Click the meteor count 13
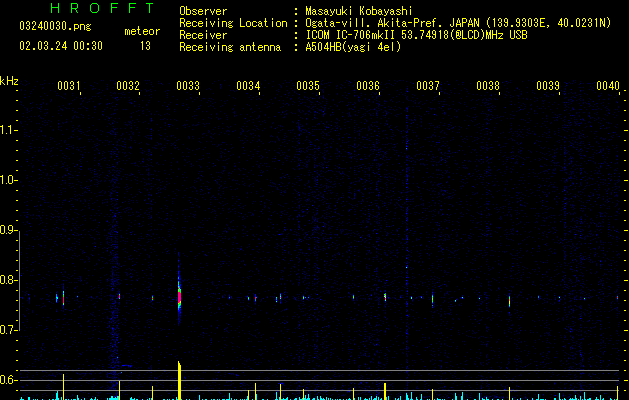 [x=145, y=46]
